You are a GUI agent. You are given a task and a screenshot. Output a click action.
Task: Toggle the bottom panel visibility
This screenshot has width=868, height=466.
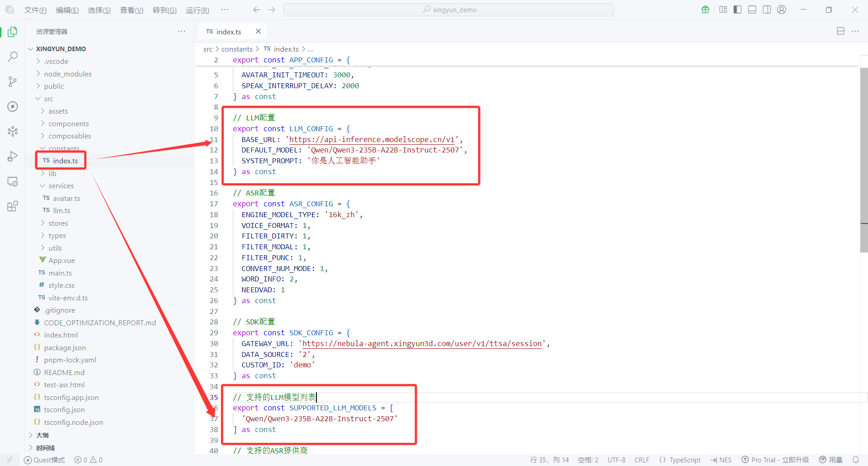pyautogui.click(x=752, y=10)
